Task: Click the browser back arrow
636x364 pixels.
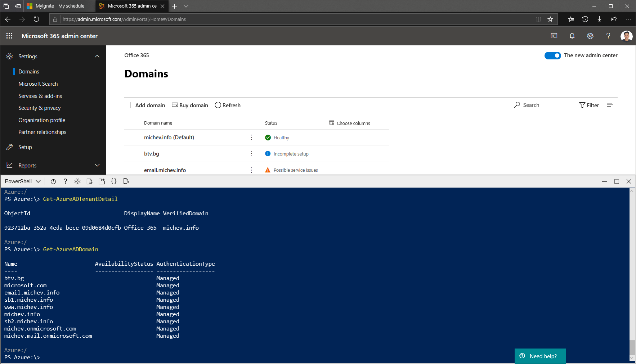Action: coord(8,19)
